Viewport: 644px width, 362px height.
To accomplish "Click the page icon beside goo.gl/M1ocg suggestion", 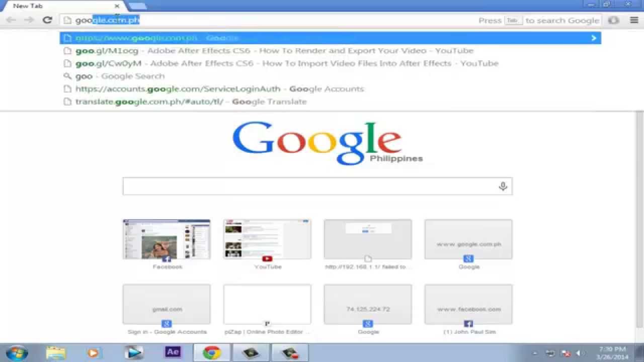I will tap(67, 51).
